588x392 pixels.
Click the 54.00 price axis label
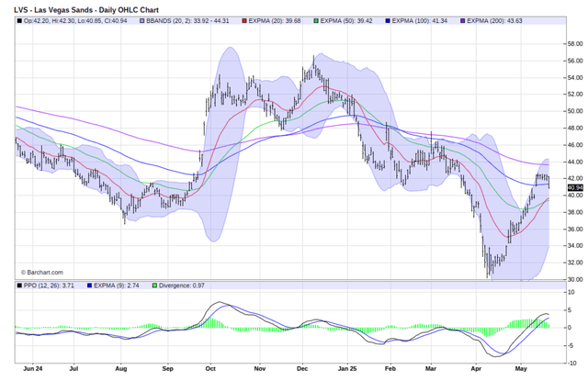coord(575,78)
